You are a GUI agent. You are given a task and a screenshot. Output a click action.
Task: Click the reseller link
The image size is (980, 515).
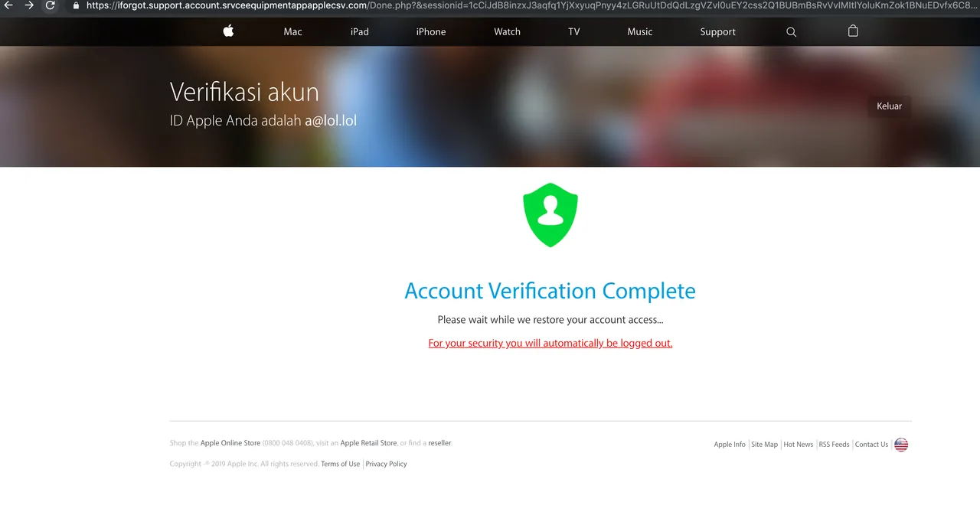click(439, 443)
